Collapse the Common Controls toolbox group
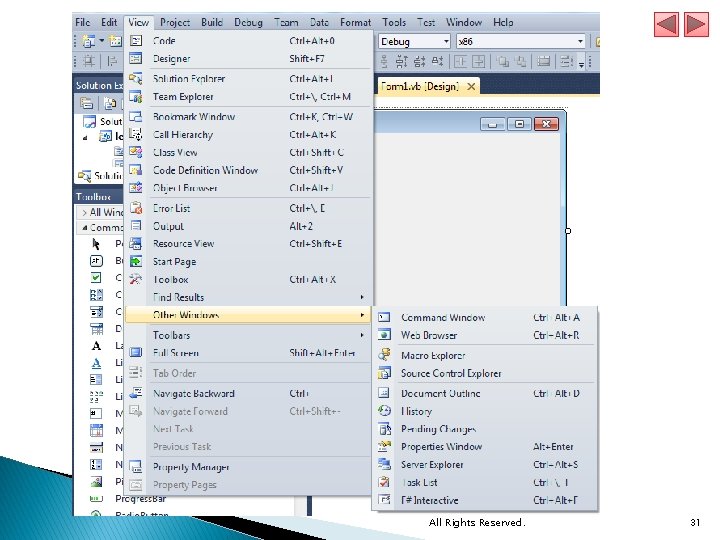720x540 pixels. [x=84, y=228]
